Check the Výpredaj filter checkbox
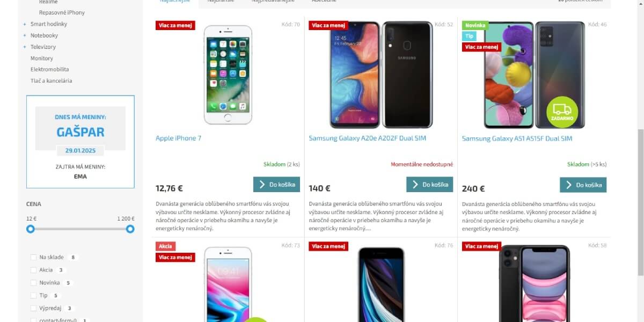Screen dimensions: 644x322 (x=34, y=309)
